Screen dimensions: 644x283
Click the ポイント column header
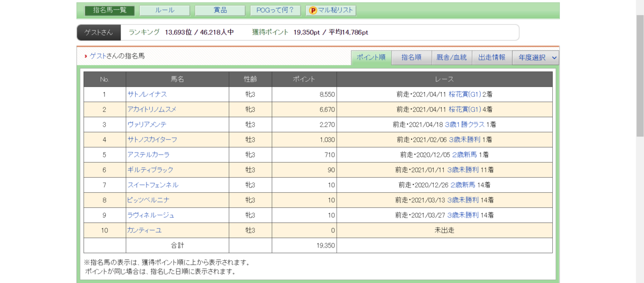[304, 79]
